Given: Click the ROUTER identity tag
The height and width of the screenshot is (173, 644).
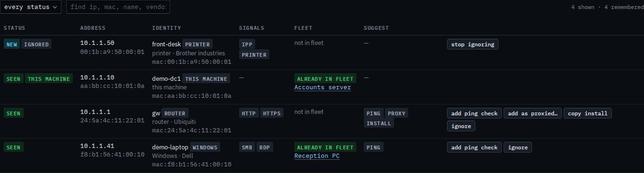Looking at the screenshot, I should click(x=175, y=113).
